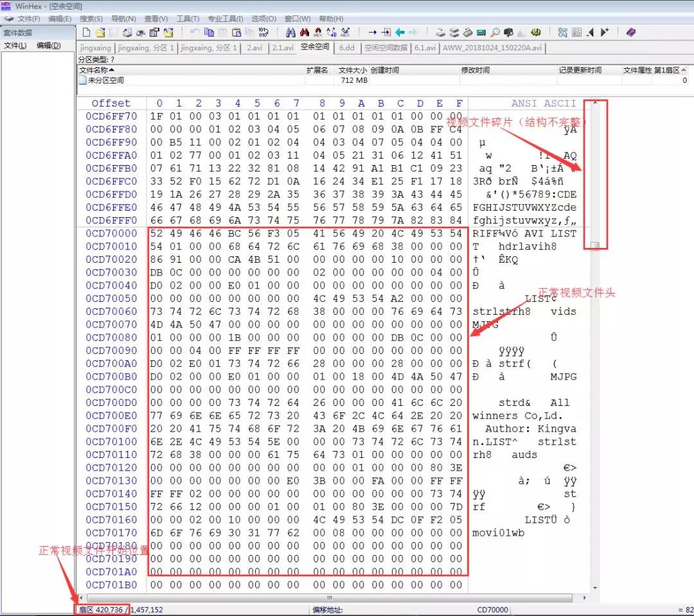
Task: Click the Go to offset arrow icon
Action: 373,32
